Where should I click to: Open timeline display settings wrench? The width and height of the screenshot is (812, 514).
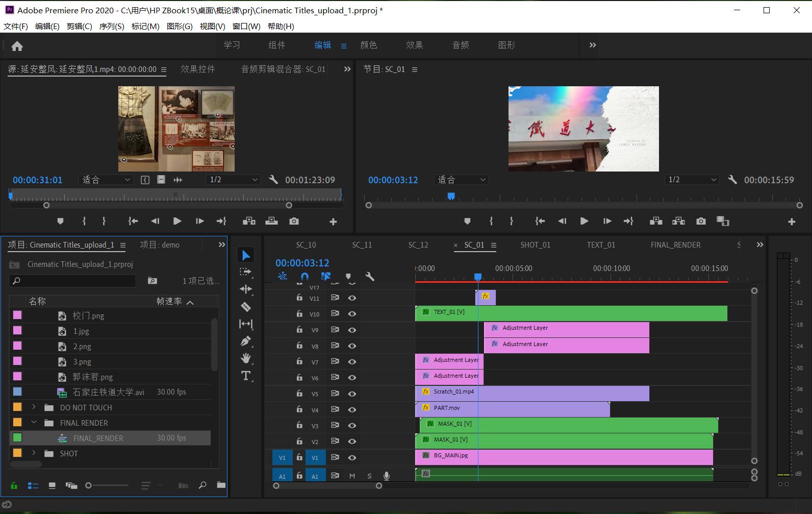tap(370, 277)
